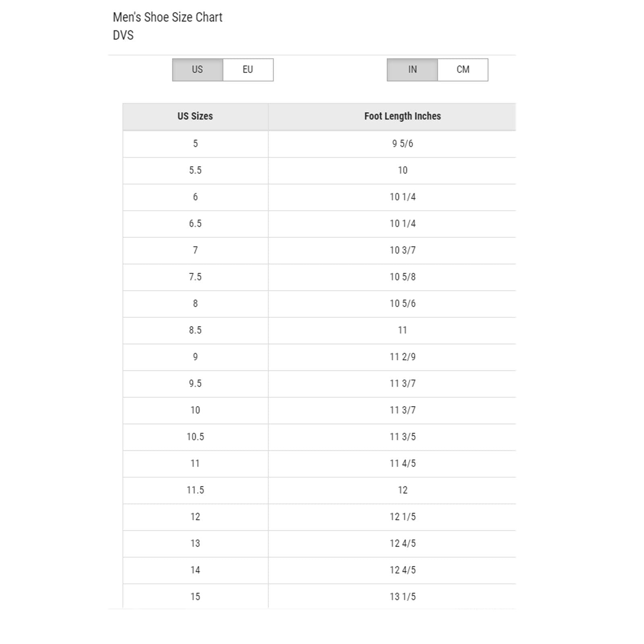The image size is (644, 644).
Task: Select the IN units toggle
Action: click(x=412, y=70)
